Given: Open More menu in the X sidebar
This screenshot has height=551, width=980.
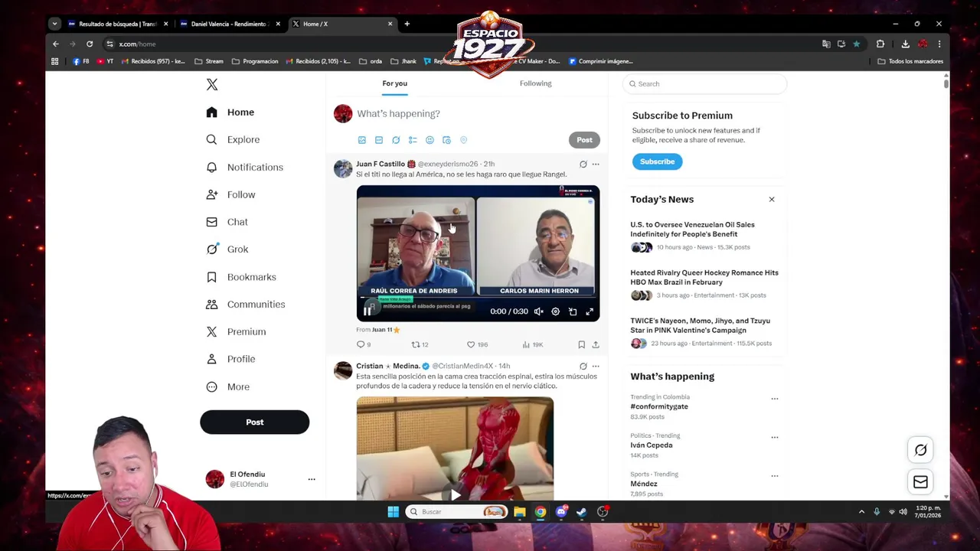Looking at the screenshot, I should point(228,386).
